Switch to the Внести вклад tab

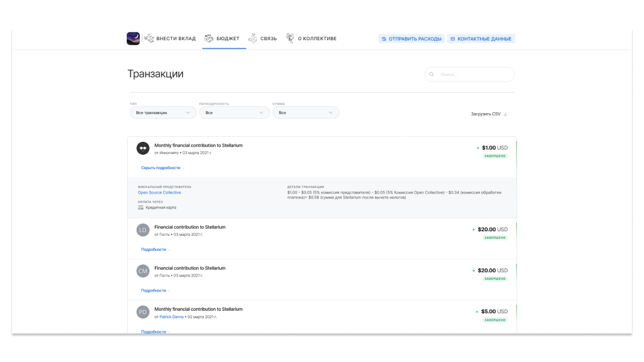coord(170,39)
